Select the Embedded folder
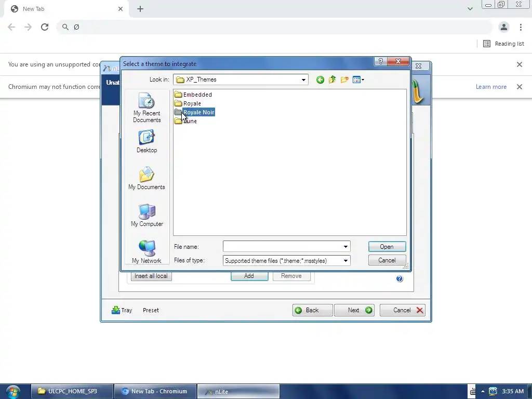 [x=193, y=95]
